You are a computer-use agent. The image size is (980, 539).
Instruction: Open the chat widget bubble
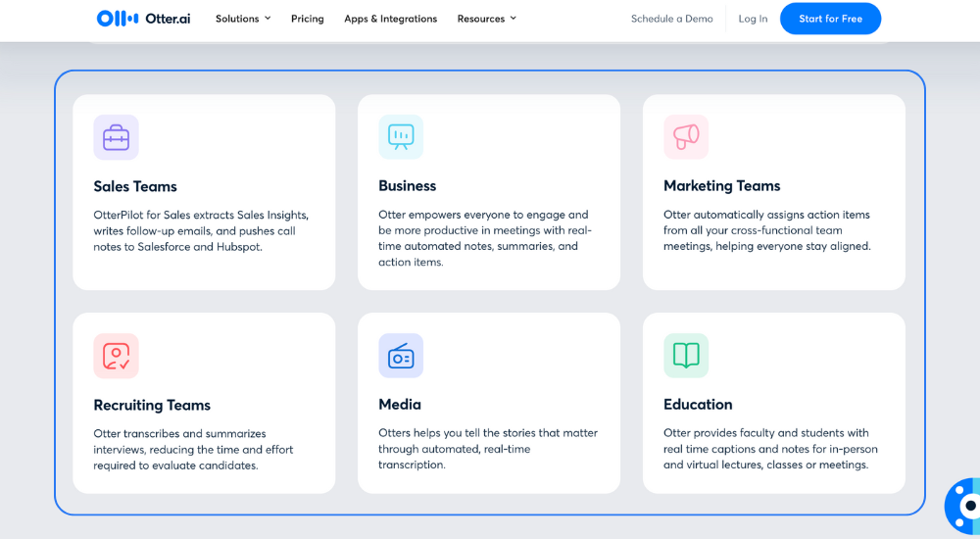point(963,506)
